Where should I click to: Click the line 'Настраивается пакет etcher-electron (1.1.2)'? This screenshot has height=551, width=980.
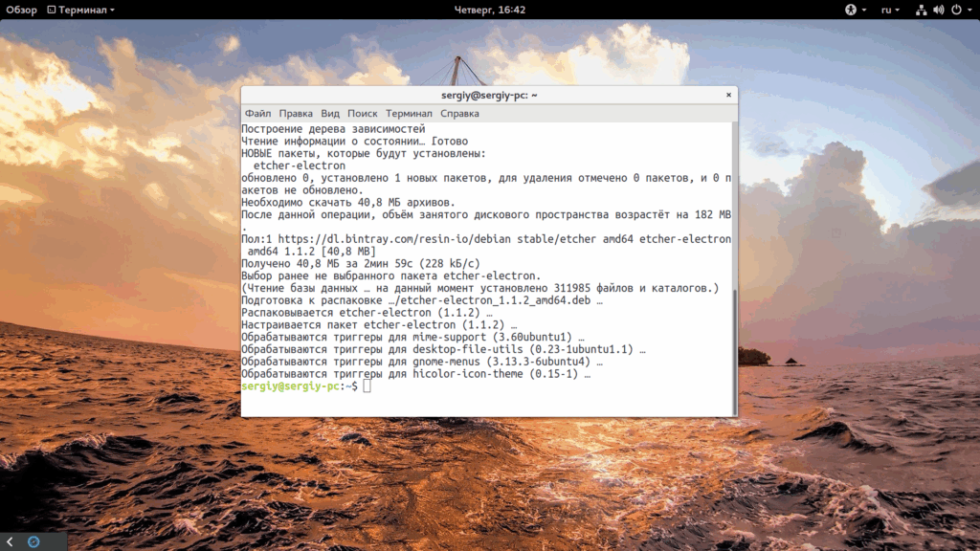click(379, 325)
